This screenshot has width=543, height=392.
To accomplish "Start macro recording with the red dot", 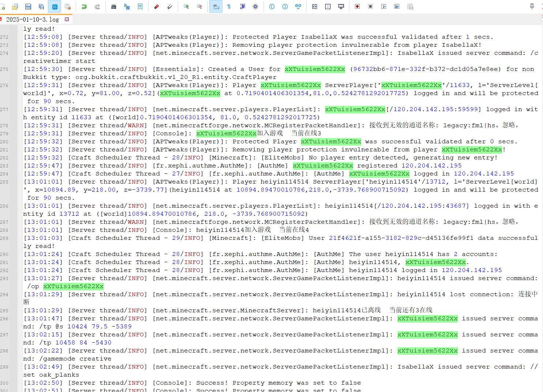I will click(x=357, y=7).
